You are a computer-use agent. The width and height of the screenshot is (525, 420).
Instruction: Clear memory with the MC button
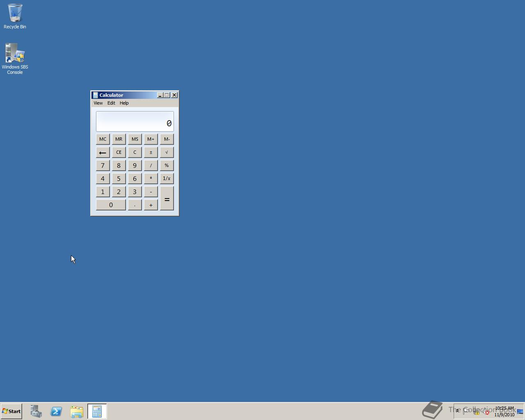click(103, 139)
